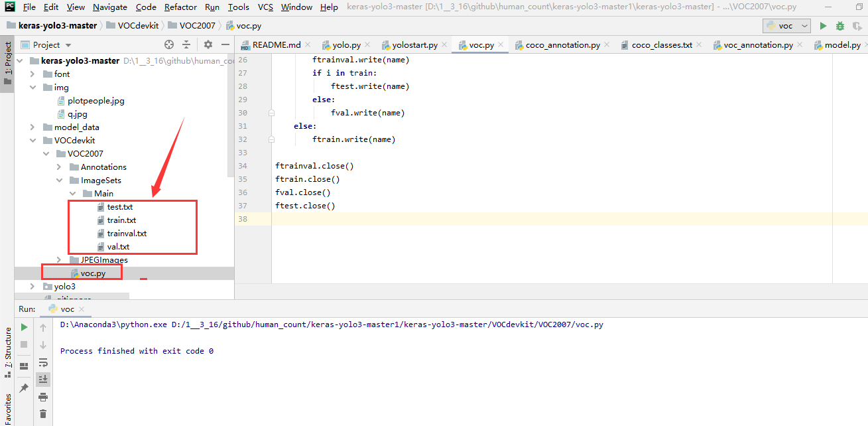Open the voc run configuration dropdown
The image size is (868, 426).
(x=787, y=26)
